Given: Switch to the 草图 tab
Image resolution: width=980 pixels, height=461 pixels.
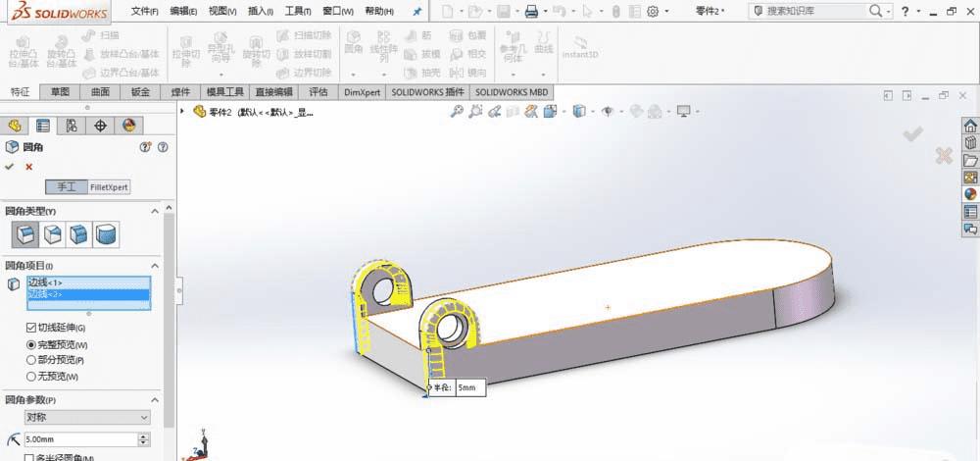Looking at the screenshot, I should 60,92.
